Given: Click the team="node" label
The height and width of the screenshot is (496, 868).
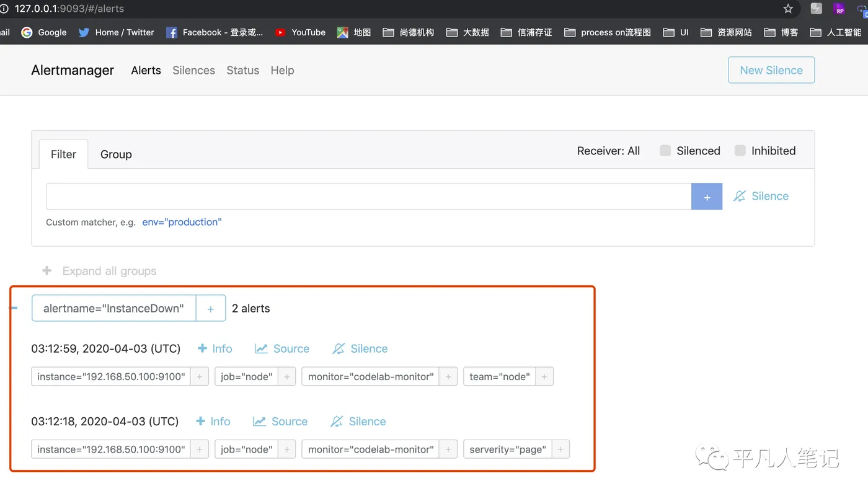Looking at the screenshot, I should pyautogui.click(x=500, y=376).
